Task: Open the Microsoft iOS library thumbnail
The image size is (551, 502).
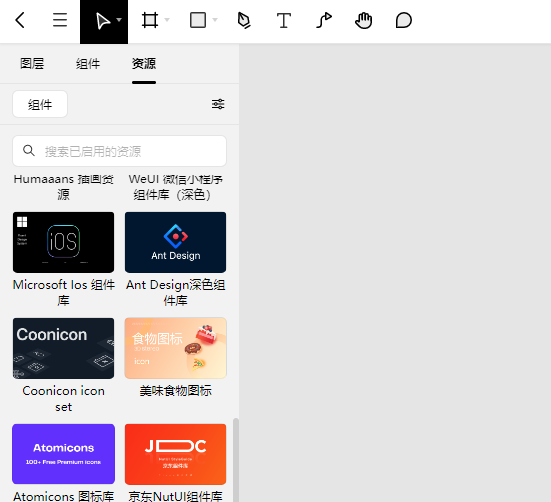Action: 64,242
